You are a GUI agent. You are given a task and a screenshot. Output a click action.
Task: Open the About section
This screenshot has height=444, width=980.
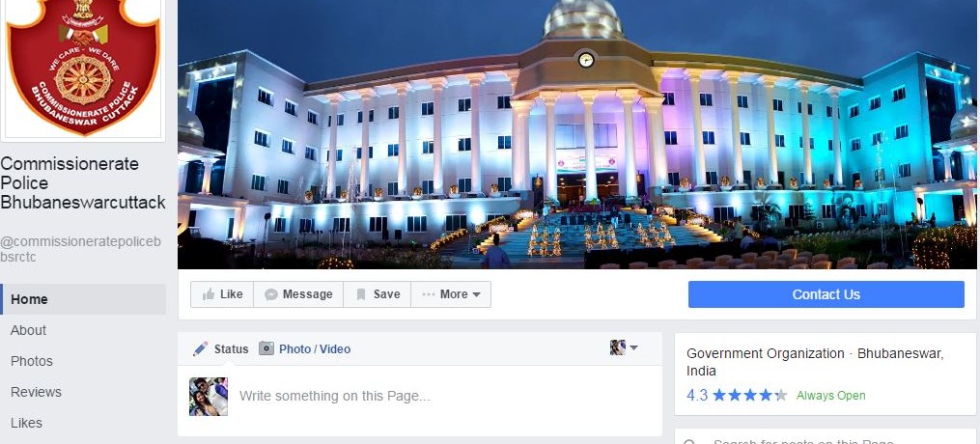(28, 330)
